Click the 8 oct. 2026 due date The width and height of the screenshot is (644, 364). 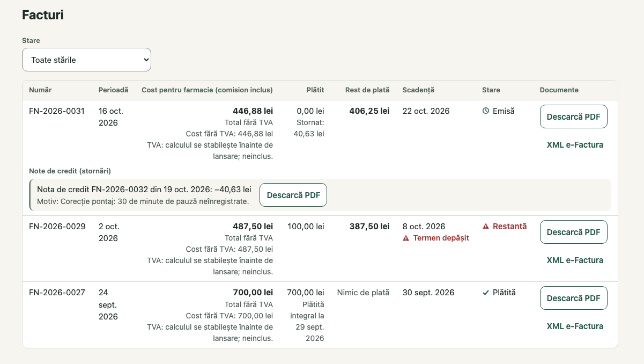pos(424,227)
